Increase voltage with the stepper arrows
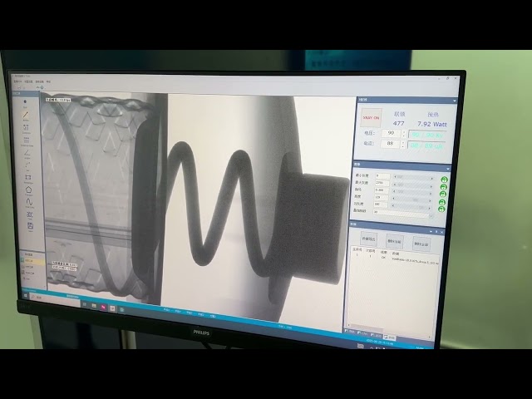 click(404, 134)
